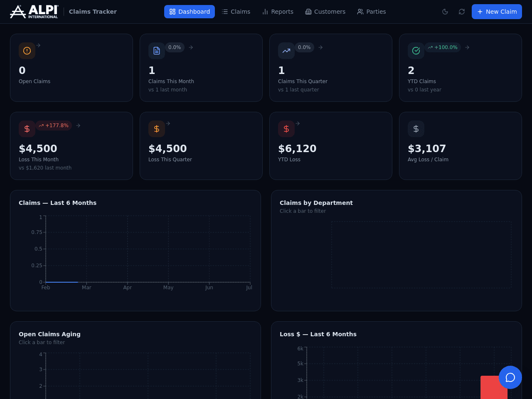Create a New Claim
532x399 pixels.
[497, 12]
